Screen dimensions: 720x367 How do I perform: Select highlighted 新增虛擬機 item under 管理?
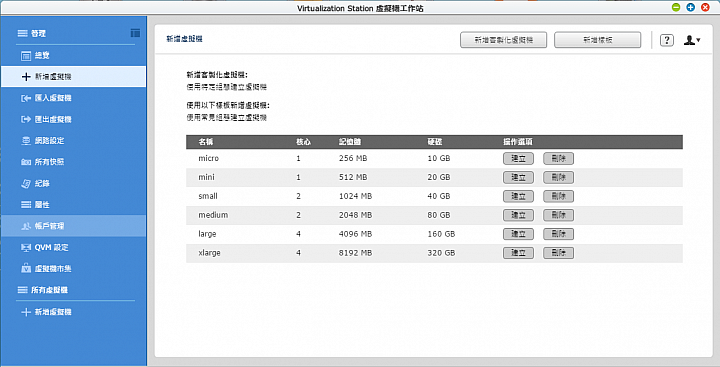(x=73, y=77)
